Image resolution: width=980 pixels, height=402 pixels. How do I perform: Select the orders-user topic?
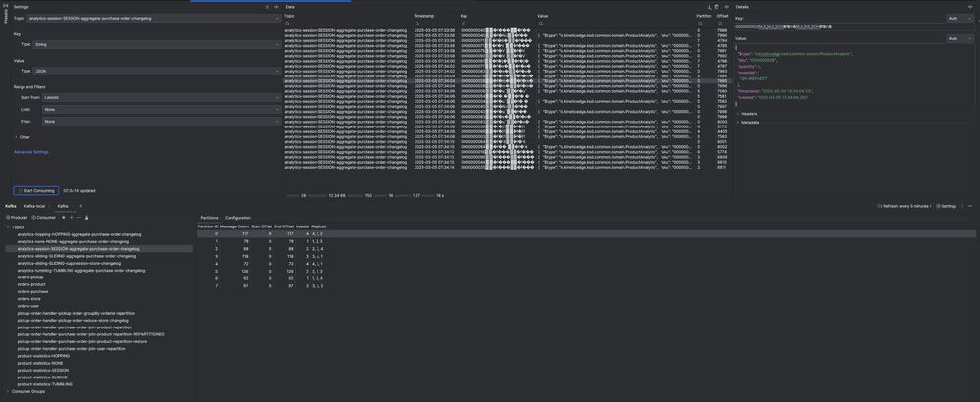(28, 306)
